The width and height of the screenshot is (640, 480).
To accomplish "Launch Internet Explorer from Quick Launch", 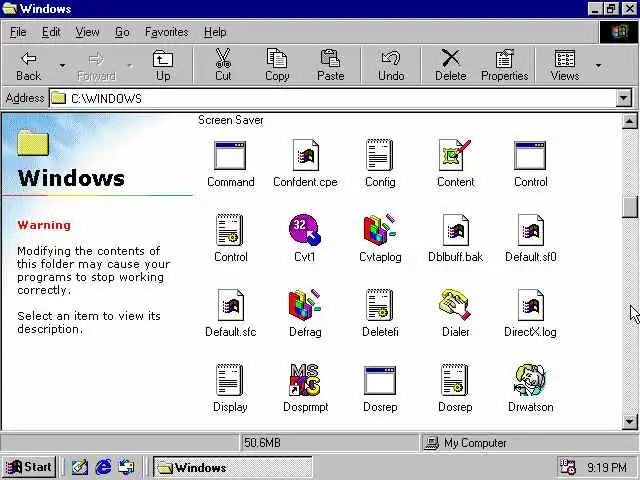I will point(103,467).
